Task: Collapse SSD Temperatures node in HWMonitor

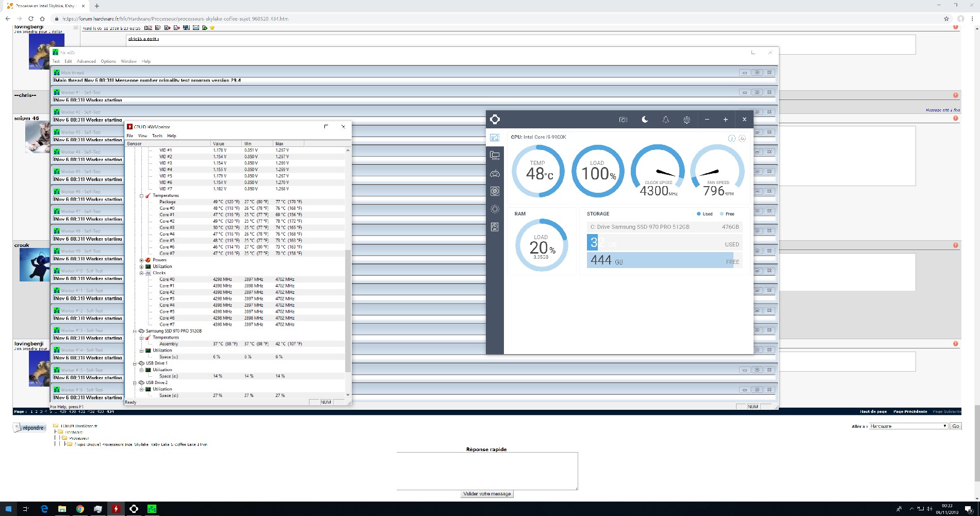Action: [x=141, y=338]
